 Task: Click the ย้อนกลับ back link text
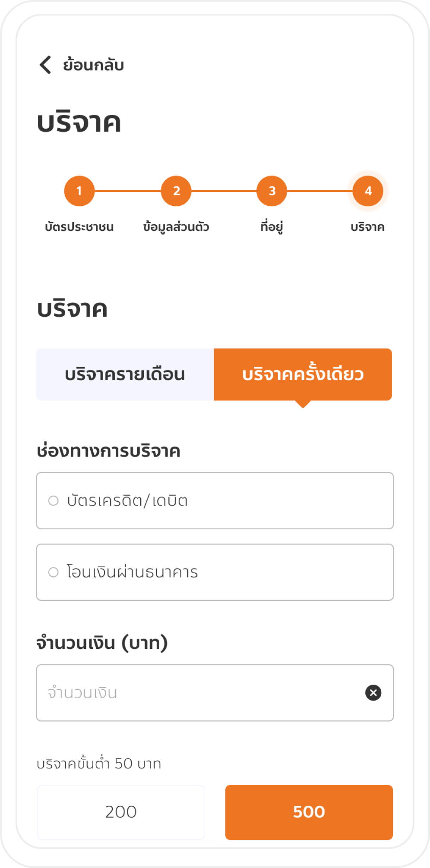pyautogui.click(x=94, y=65)
